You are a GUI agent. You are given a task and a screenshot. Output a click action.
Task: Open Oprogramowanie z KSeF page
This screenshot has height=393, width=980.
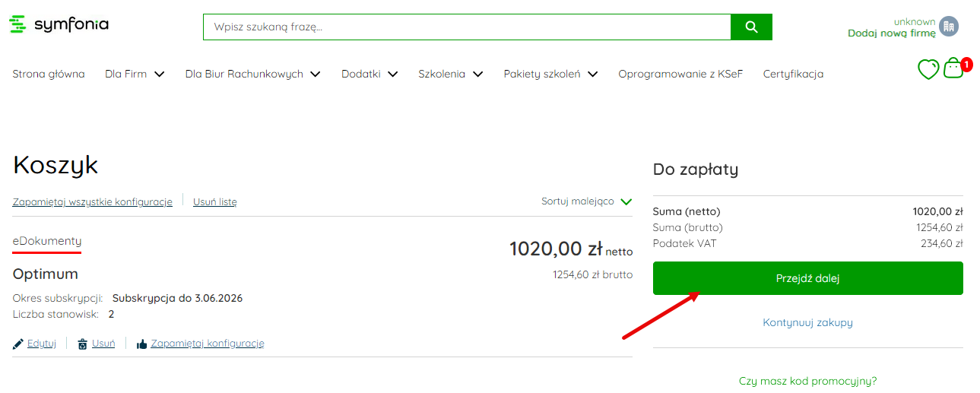click(x=680, y=74)
